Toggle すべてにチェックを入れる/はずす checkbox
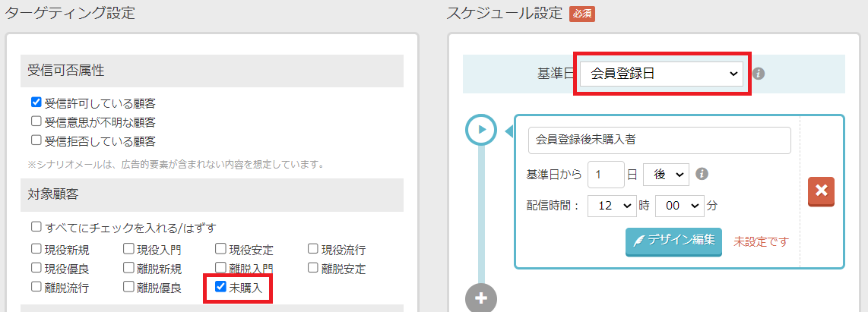The image size is (868, 312). 36,226
